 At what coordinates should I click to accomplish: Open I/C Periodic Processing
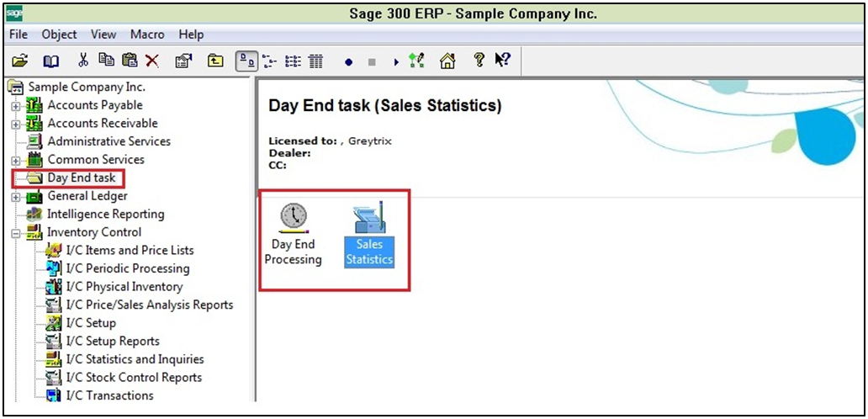[x=127, y=269]
